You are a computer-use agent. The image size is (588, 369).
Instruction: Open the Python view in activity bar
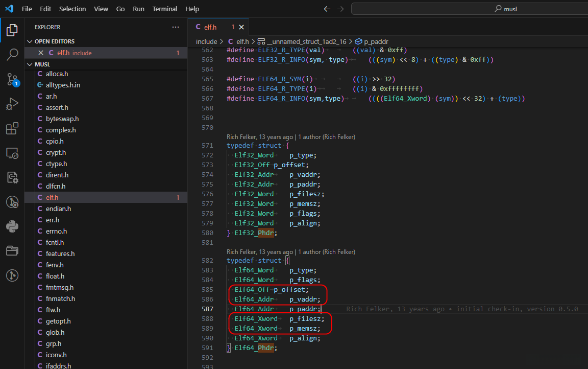(x=12, y=226)
